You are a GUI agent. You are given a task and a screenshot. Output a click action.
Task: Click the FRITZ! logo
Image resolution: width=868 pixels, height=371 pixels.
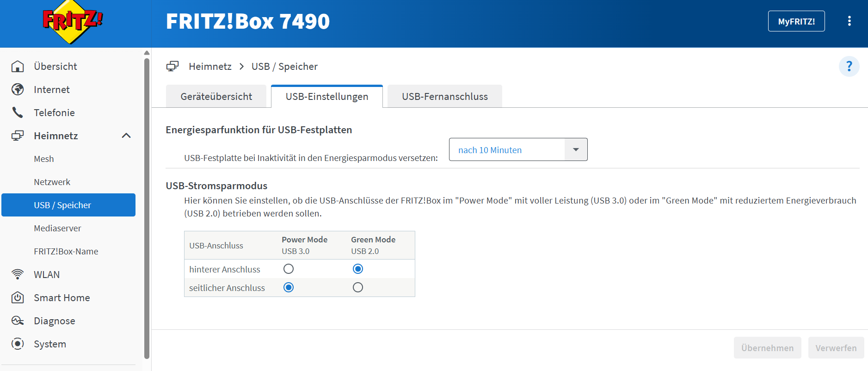72,22
